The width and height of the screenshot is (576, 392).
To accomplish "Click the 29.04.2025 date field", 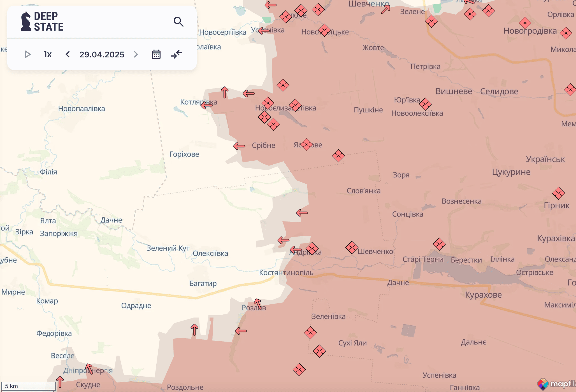I will pos(102,54).
